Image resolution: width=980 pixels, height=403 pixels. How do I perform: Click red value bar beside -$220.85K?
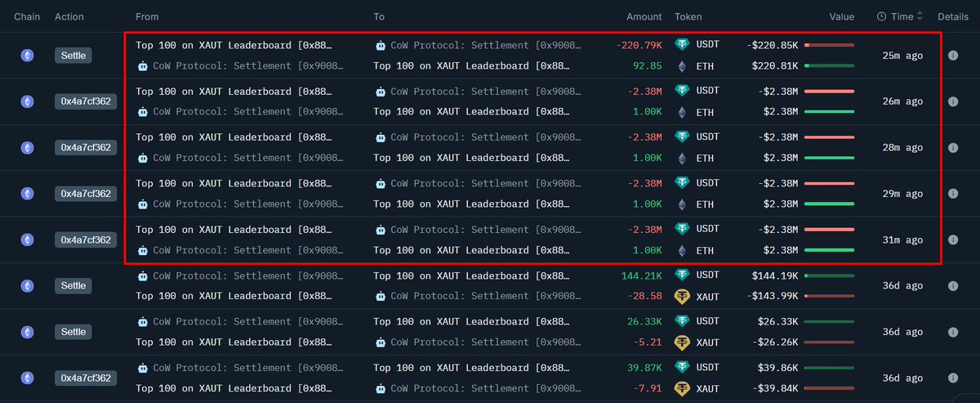tap(829, 45)
